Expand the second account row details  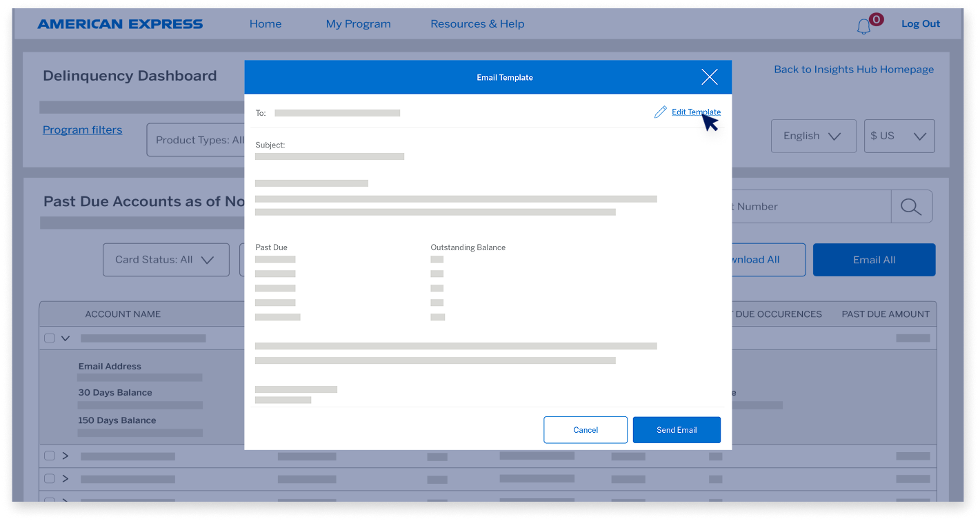click(x=66, y=456)
